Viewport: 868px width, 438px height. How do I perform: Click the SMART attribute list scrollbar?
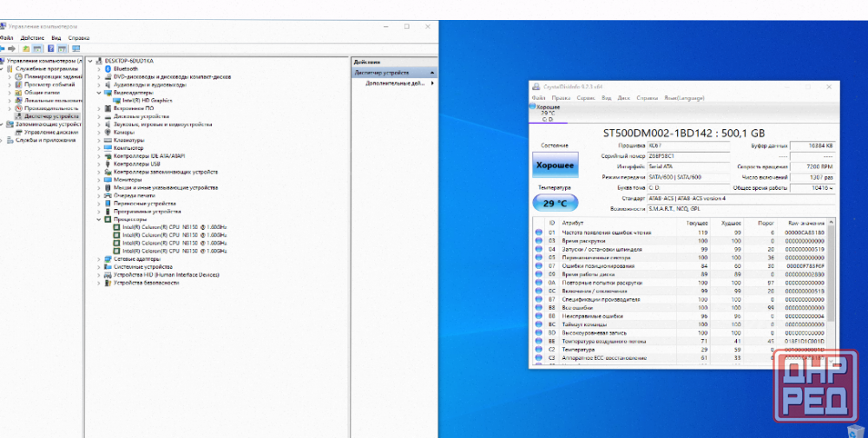coord(832,286)
